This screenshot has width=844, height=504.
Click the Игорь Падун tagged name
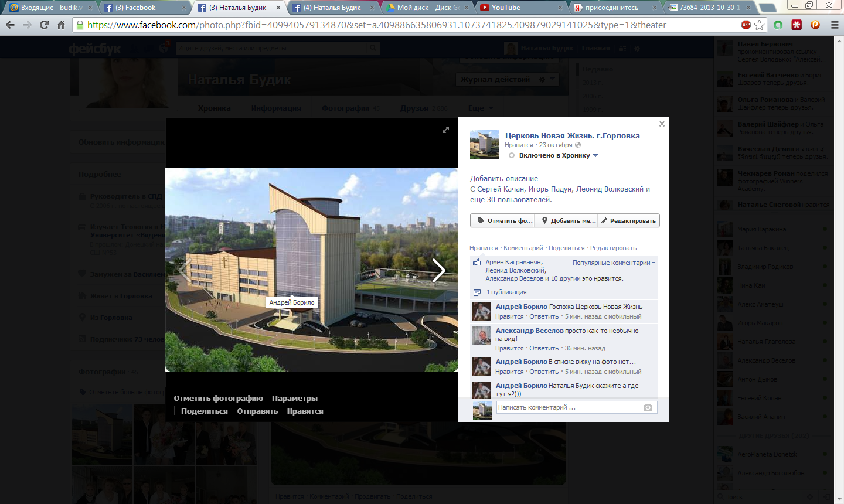(x=550, y=189)
